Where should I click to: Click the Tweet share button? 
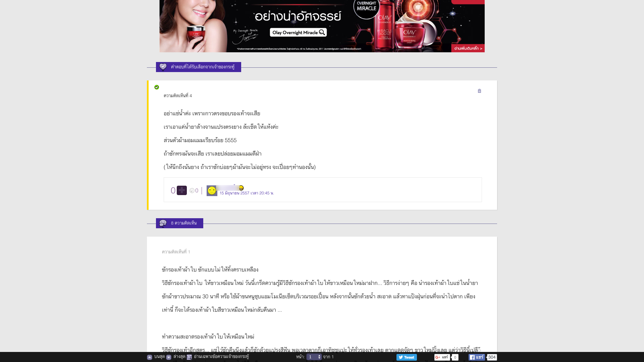tap(407, 357)
